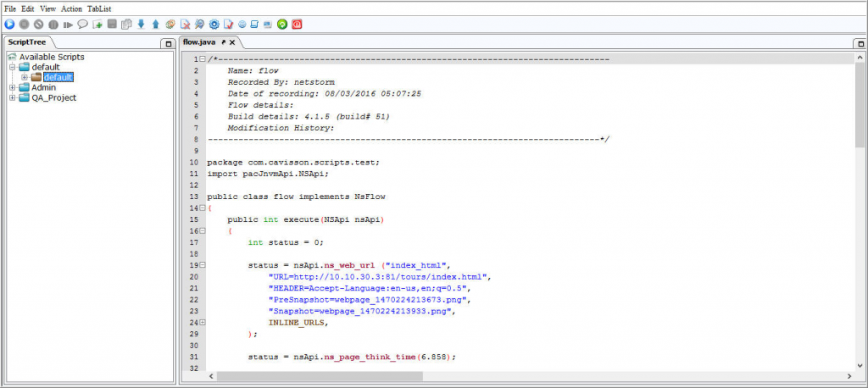The image size is (868, 388).
Task: Collapse the top-level default project node
Action: tap(13, 67)
